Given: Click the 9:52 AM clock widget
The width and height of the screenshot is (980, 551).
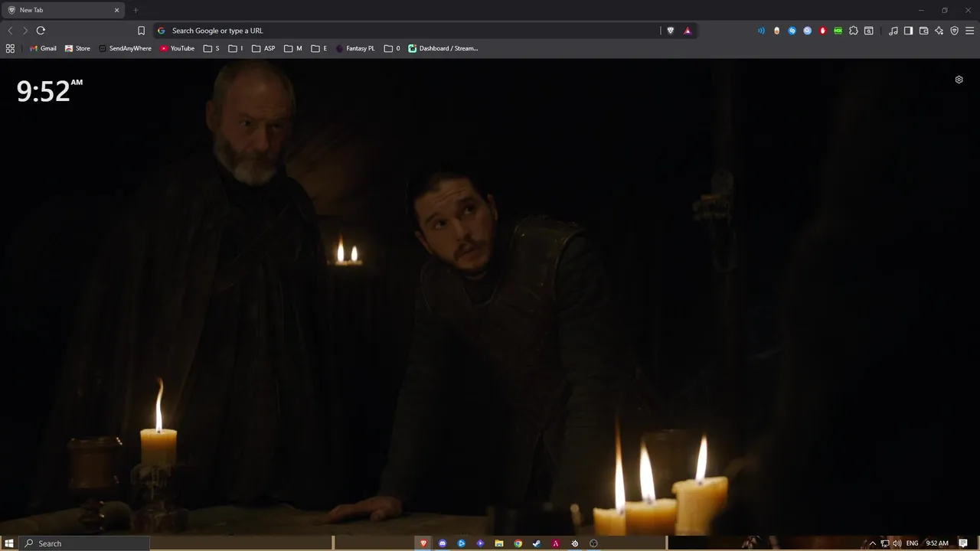Looking at the screenshot, I should [x=49, y=91].
